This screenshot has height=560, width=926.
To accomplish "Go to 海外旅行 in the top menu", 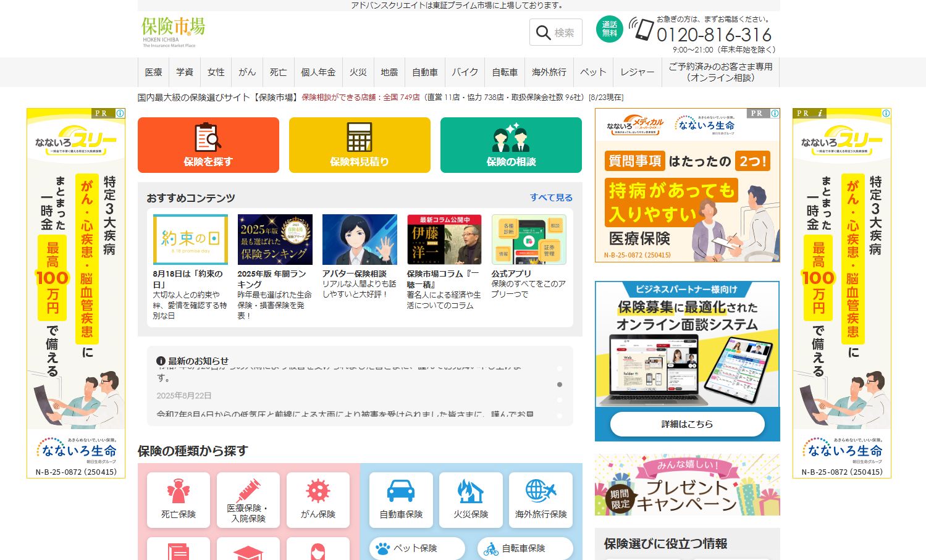I will (549, 72).
